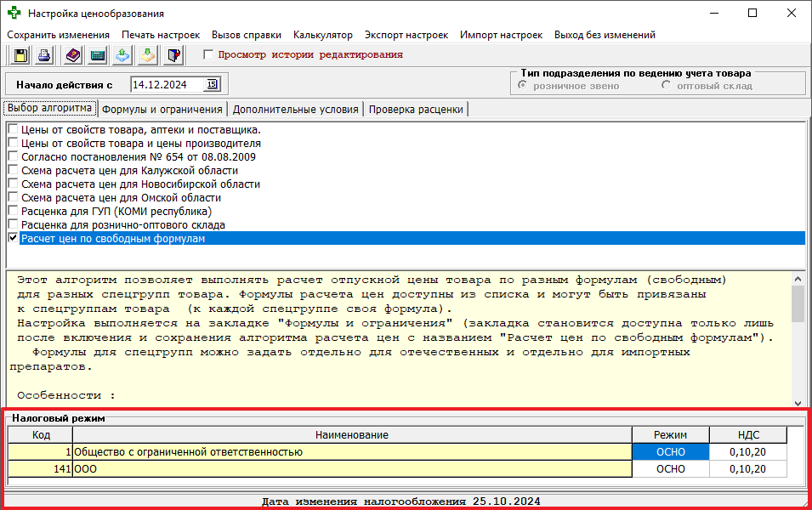Select the ОСНО режим cell for row 1
The width and height of the screenshot is (812, 510).
[x=670, y=451]
